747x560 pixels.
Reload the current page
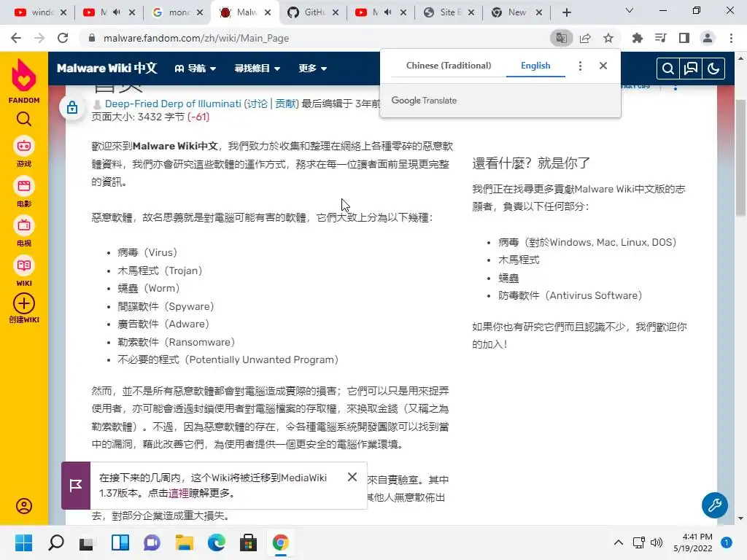(63, 38)
